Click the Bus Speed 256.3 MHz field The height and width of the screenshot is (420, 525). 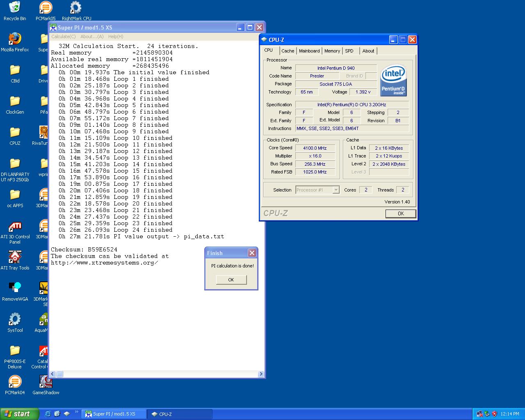click(x=315, y=164)
